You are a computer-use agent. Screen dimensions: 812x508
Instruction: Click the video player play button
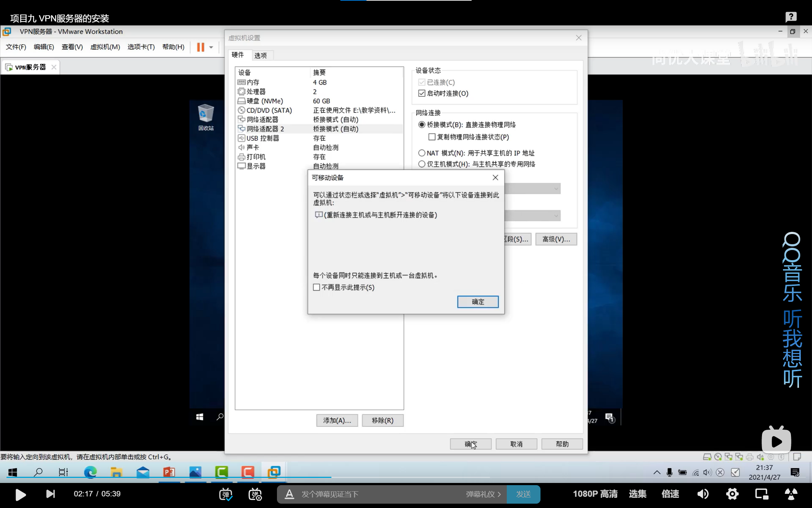[x=21, y=494]
